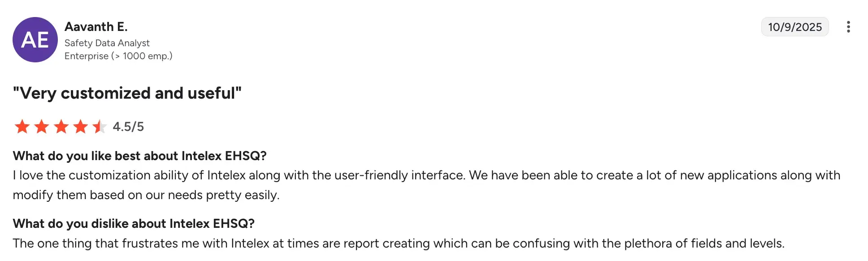Click the "What do you like best" heading
Image resolution: width=868 pixels, height=261 pixels.
(x=139, y=156)
